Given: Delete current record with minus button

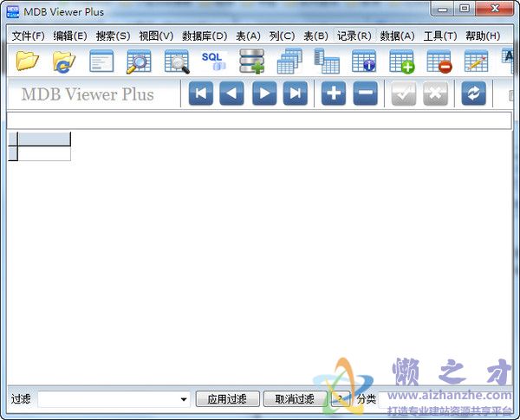Looking at the screenshot, I should (x=366, y=94).
